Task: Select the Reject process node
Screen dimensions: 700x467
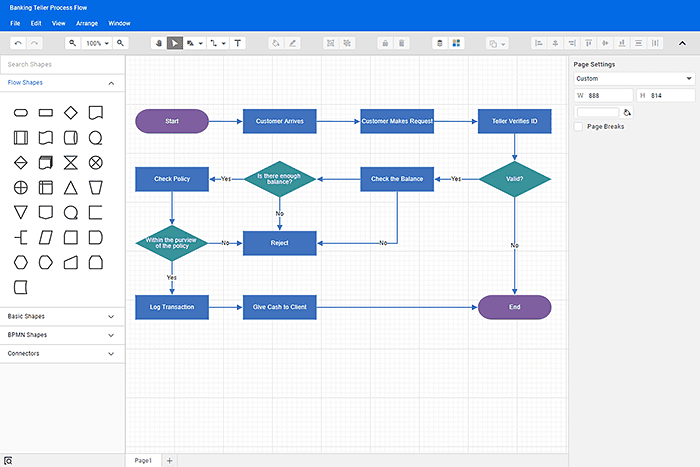Action: [x=279, y=243]
